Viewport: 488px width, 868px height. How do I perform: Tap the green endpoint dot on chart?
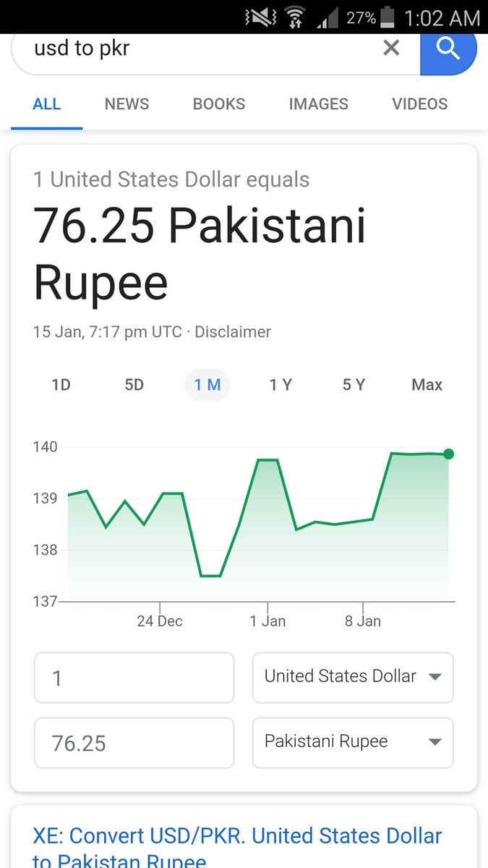(x=448, y=454)
